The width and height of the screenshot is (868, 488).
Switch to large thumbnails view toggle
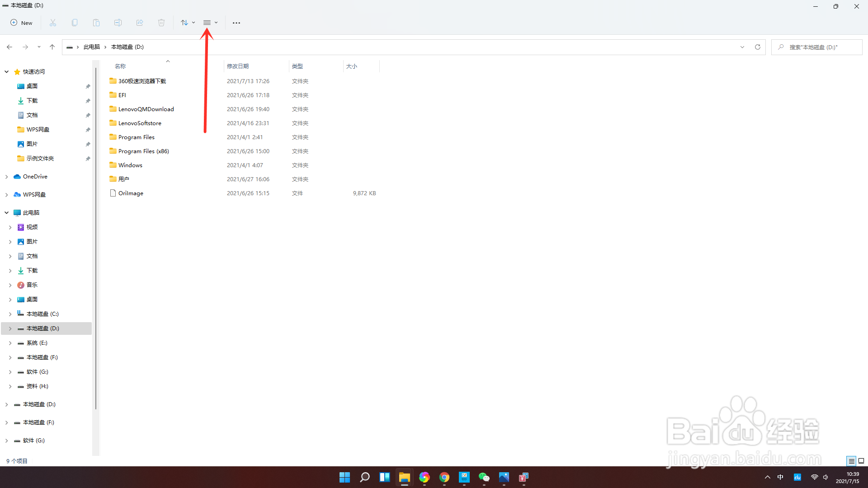pyautogui.click(x=861, y=461)
